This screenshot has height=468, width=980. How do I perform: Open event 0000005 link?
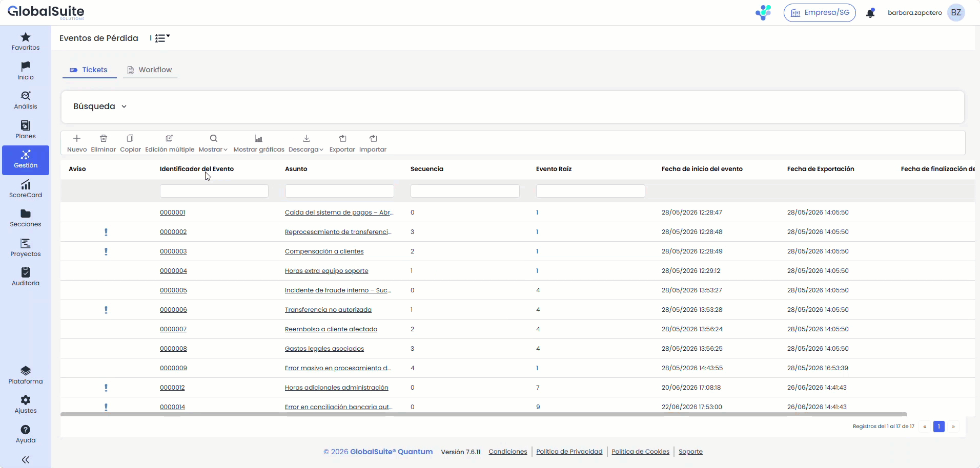point(173,290)
